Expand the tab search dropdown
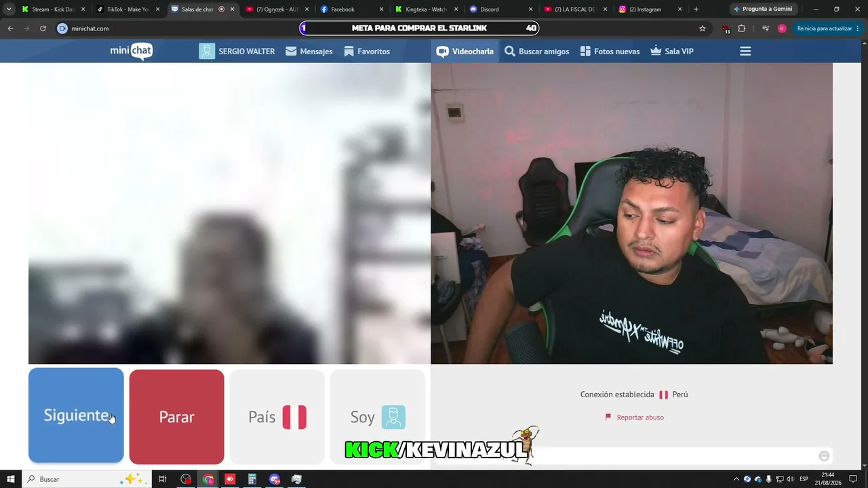Screen dimensions: 868x488 click(9, 9)
